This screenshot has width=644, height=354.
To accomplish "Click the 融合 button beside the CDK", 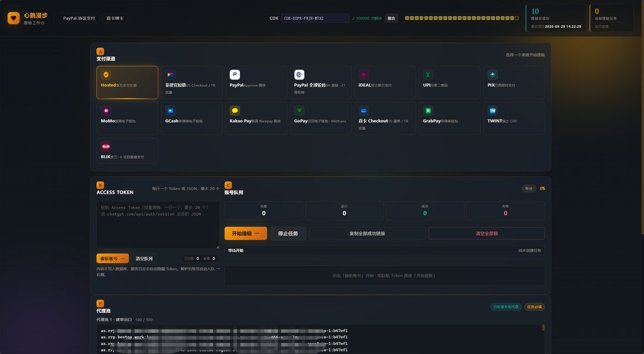I will (x=391, y=18).
